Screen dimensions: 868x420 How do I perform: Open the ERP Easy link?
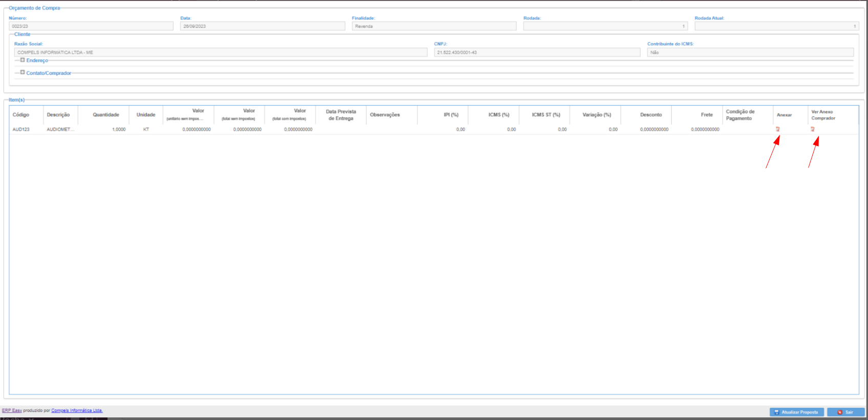pyautogui.click(x=12, y=410)
